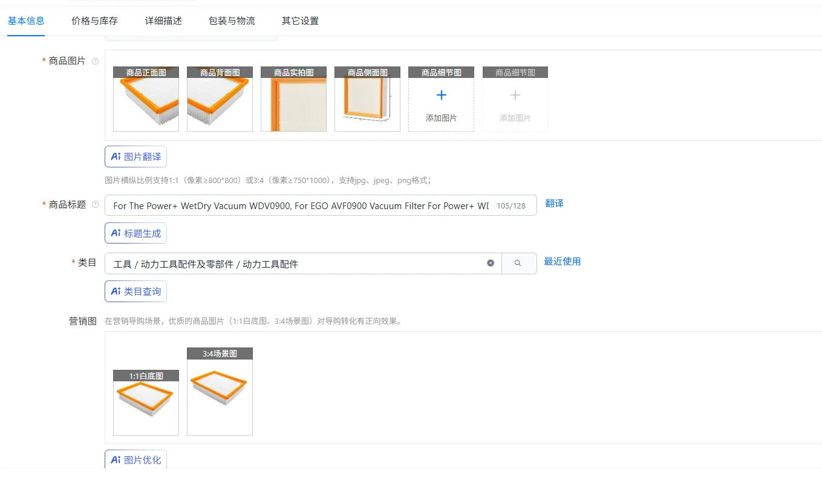Open the help tooltip beside 商品标题

[x=96, y=204]
